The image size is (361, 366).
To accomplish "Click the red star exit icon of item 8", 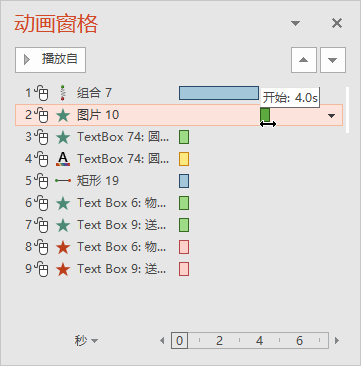I will 63,247.
